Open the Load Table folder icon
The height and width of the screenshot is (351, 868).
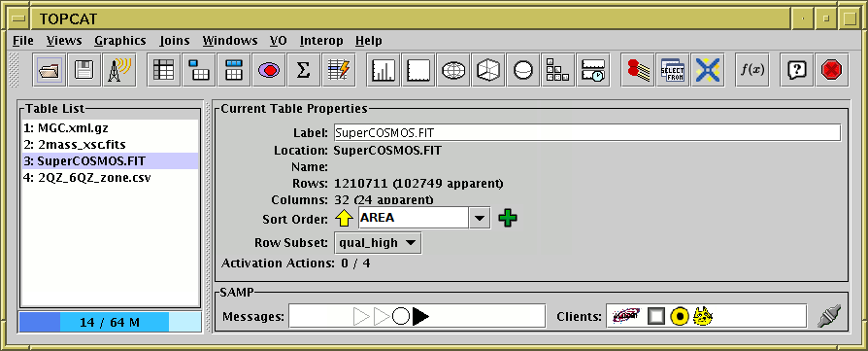click(49, 70)
